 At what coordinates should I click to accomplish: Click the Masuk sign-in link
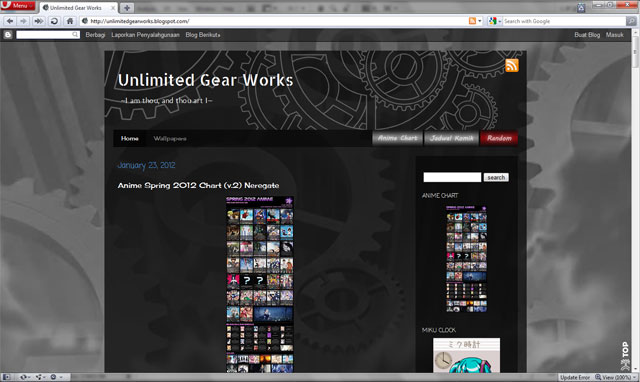coord(615,35)
